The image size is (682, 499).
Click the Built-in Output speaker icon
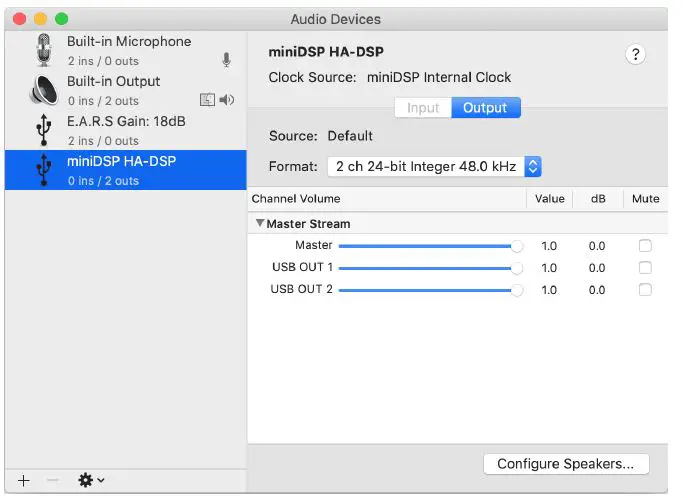point(44,90)
